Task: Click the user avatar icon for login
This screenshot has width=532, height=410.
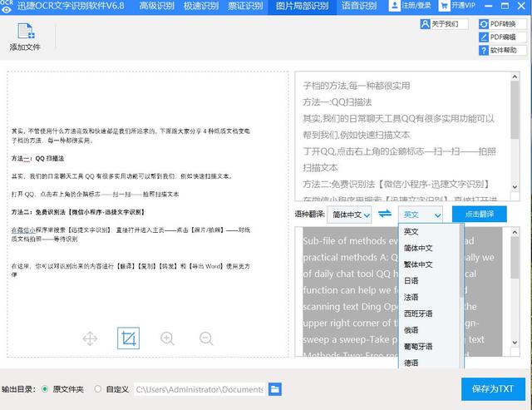Action: (395, 6)
